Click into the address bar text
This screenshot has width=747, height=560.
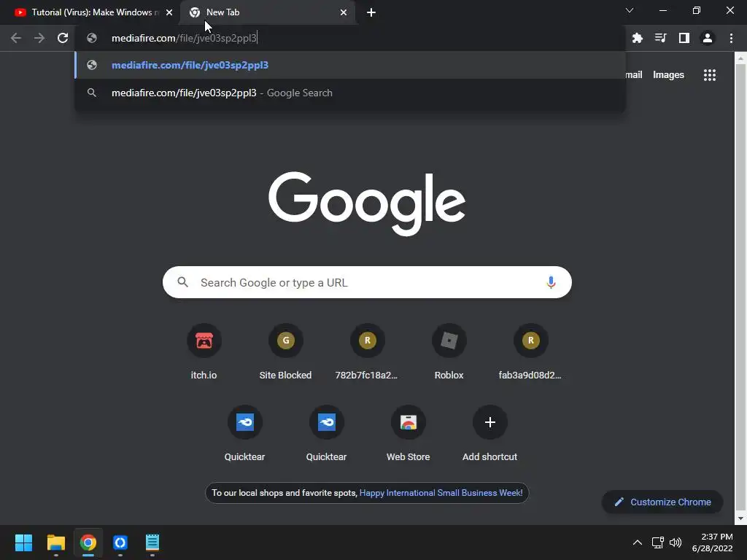click(x=185, y=38)
